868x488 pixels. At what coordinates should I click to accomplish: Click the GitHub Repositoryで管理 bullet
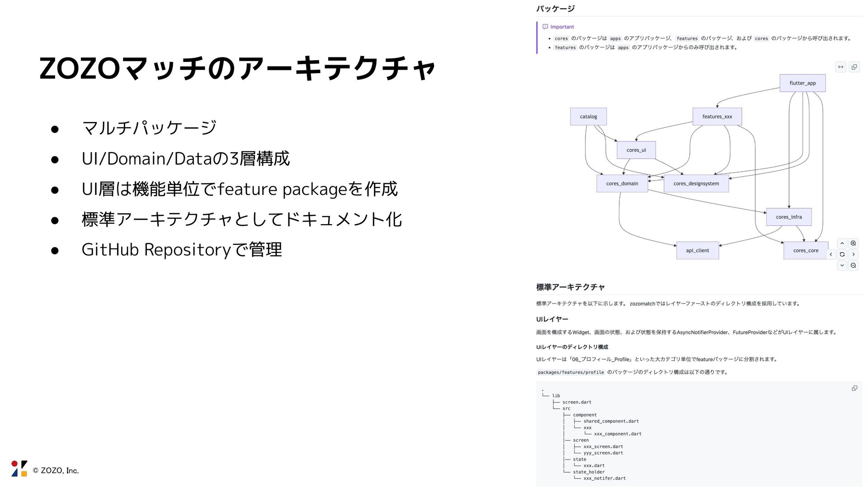click(x=182, y=249)
